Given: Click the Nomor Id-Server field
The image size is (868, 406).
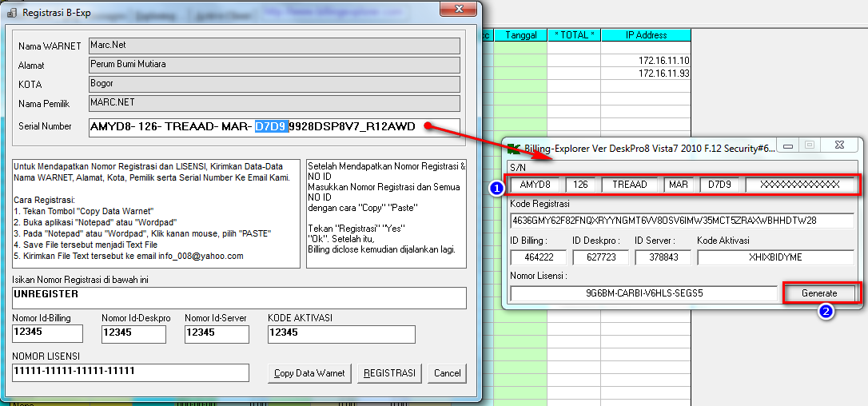Looking at the screenshot, I should (x=217, y=334).
